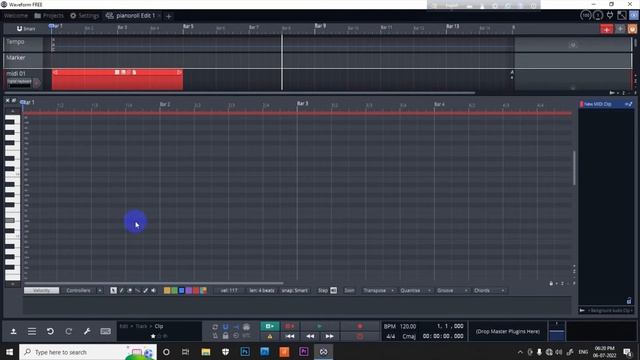Select the eraser tool in piano roll

tap(130, 291)
